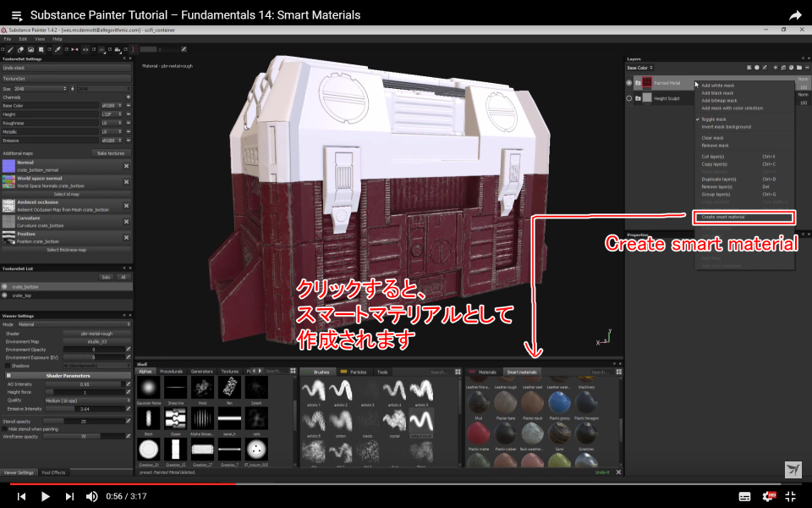Click the add channel plus icon
This screenshot has height=508, width=812.
coord(128,97)
